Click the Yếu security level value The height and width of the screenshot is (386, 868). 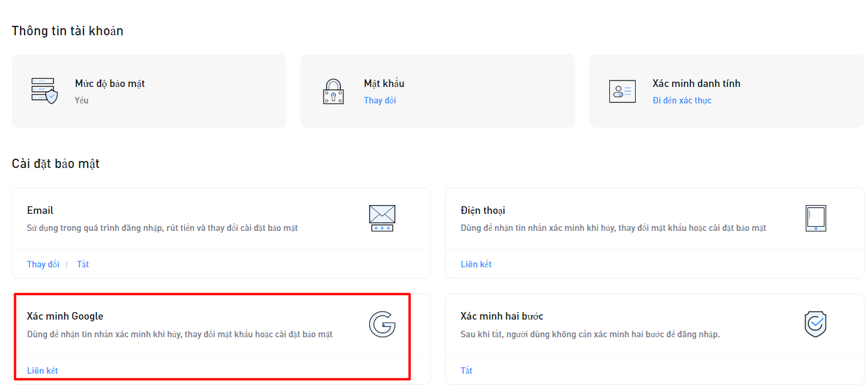click(x=82, y=100)
